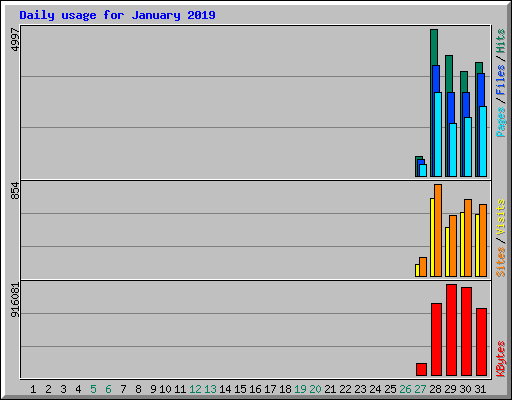Click the Pages legend label
Viewport: 512px width, 400px height.
[x=501, y=122]
